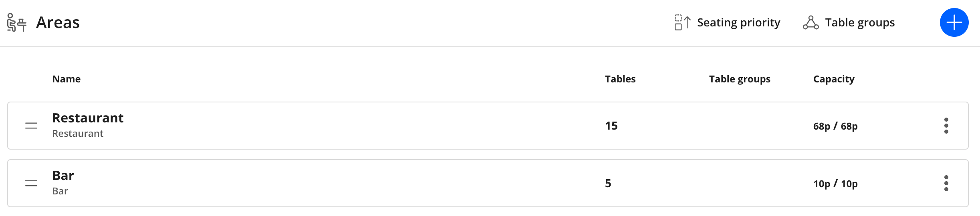Select the Restaurant 68p capacity value
The width and height of the screenshot is (980, 216).
click(835, 126)
